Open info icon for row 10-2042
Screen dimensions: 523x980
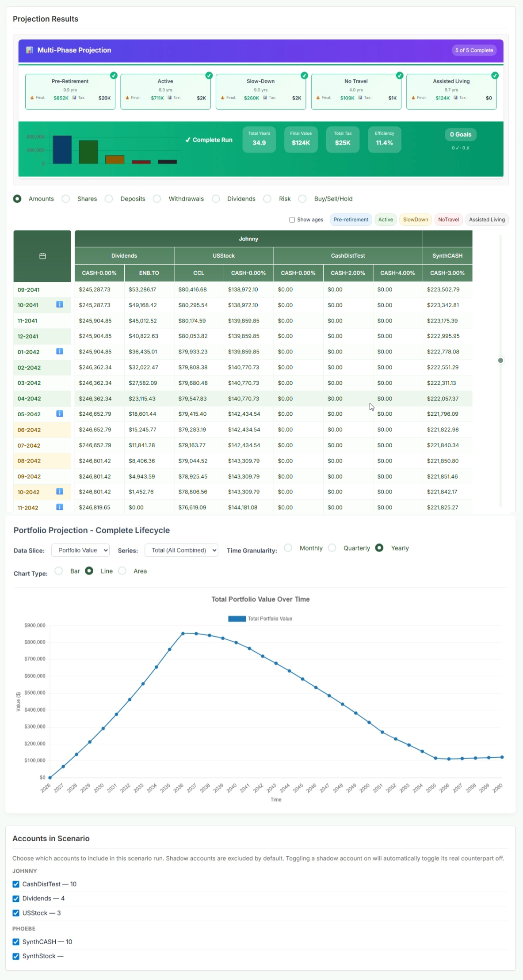(x=60, y=491)
